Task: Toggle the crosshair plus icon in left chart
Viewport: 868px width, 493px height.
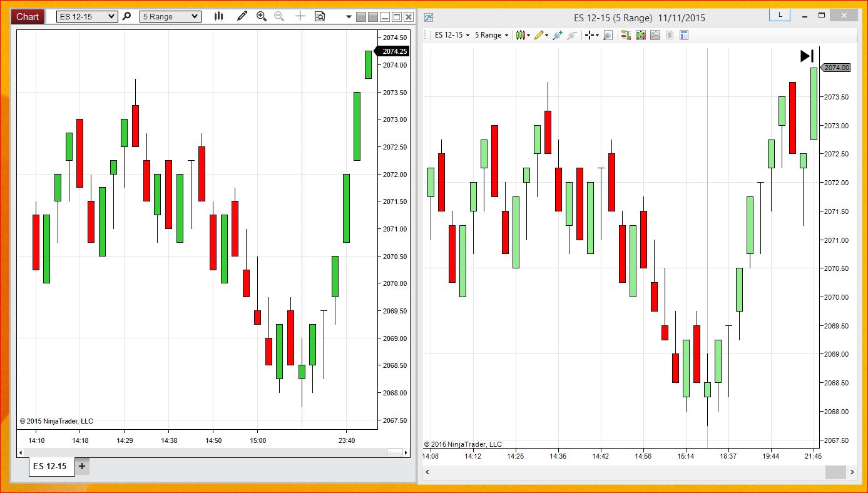Action: pyautogui.click(x=300, y=17)
